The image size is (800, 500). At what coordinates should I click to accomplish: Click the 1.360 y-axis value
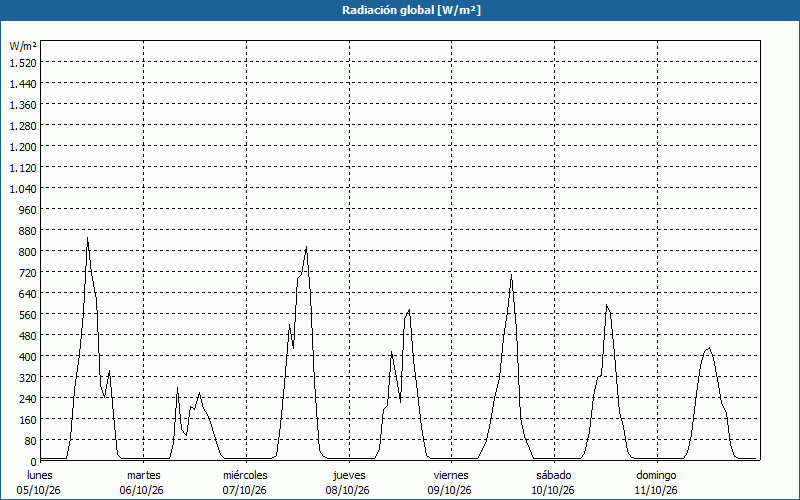point(23,105)
